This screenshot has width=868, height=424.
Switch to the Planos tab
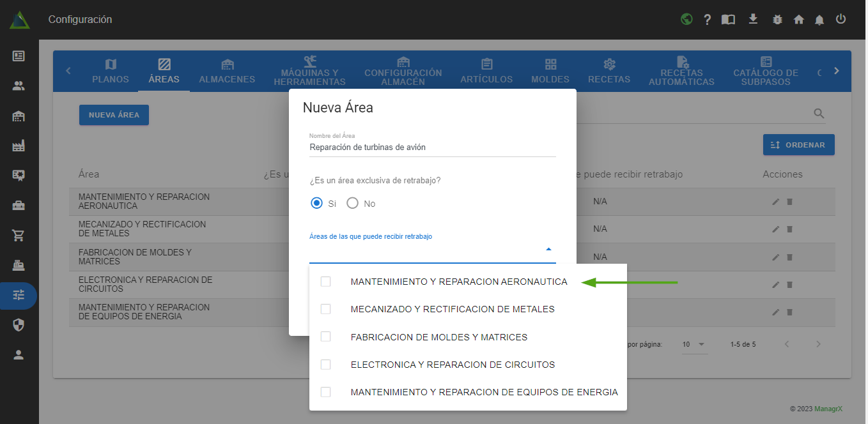pos(111,71)
